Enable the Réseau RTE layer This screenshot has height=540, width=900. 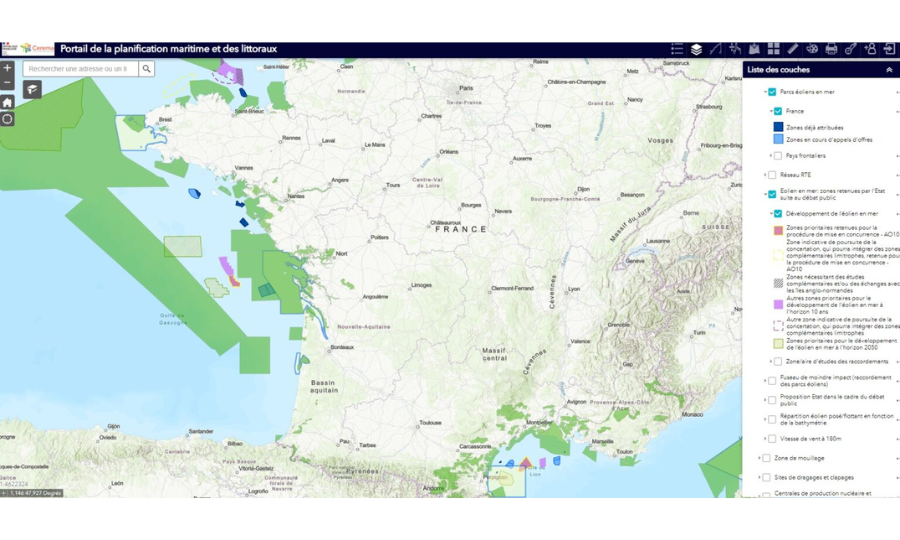pos(772,175)
